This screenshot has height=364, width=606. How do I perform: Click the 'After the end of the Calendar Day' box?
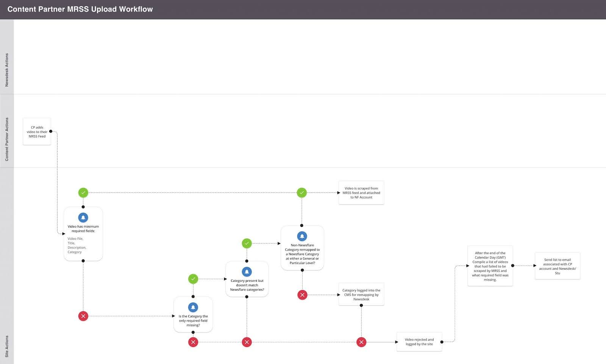point(490,266)
